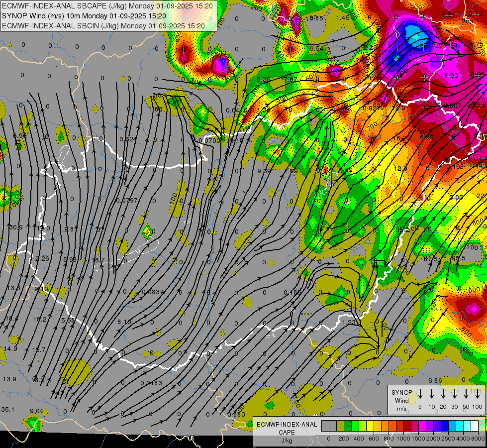Click the 10 m/s wind arrow in the legend
Image resolution: width=487 pixels, height=448 pixels.
pyautogui.click(x=432, y=394)
